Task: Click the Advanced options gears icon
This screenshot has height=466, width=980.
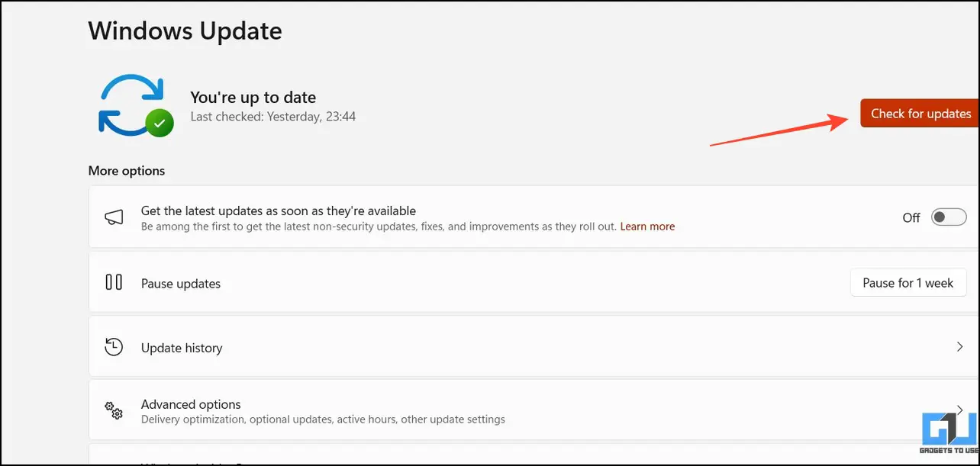Action: (114, 410)
